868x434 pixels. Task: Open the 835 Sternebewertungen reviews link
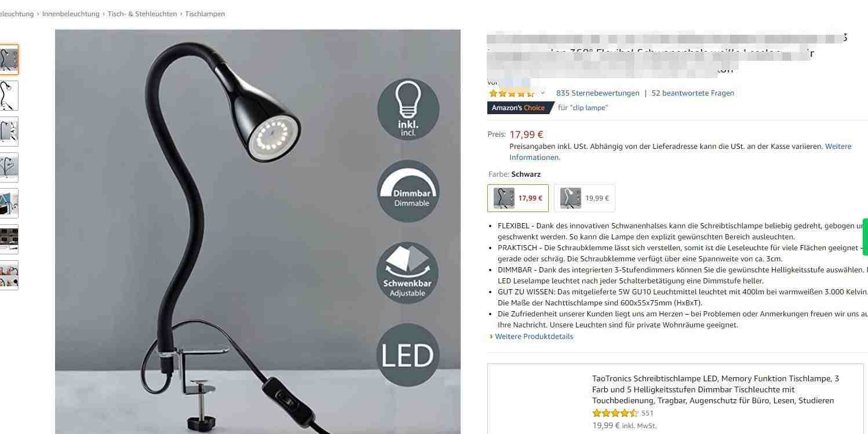[597, 93]
